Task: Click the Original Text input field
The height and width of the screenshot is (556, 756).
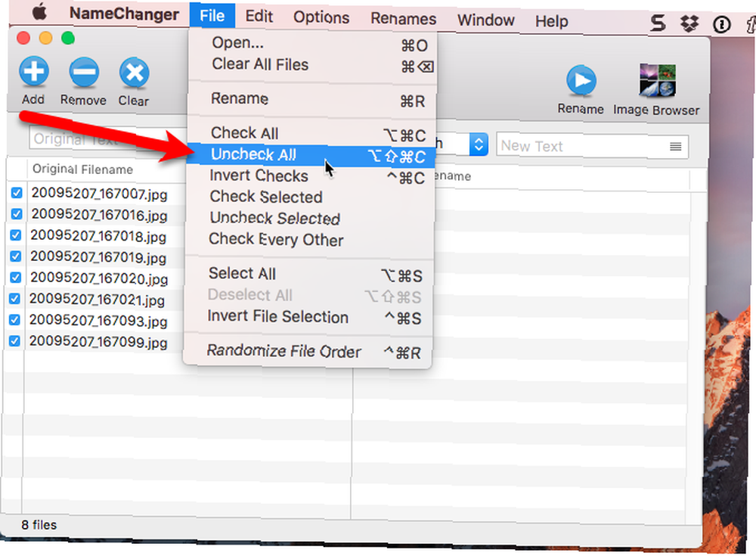Action: coord(108,139)
